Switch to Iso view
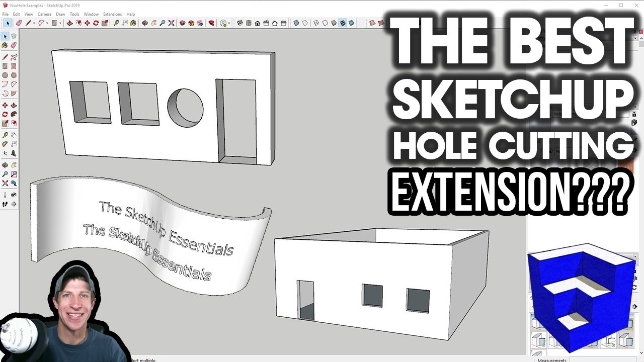Viewport: 644px width, 362px height. point(240,23)
